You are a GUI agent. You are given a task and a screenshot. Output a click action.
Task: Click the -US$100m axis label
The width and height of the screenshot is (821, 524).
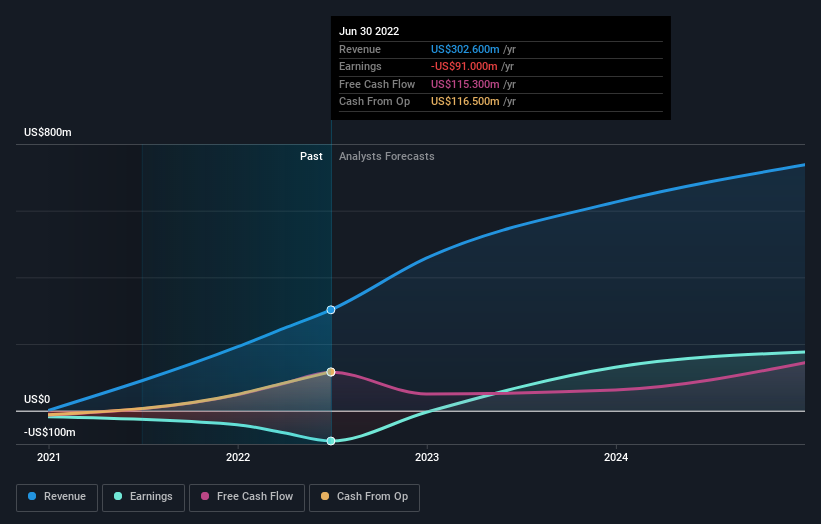pyautogui.click(x=50, y=432)
